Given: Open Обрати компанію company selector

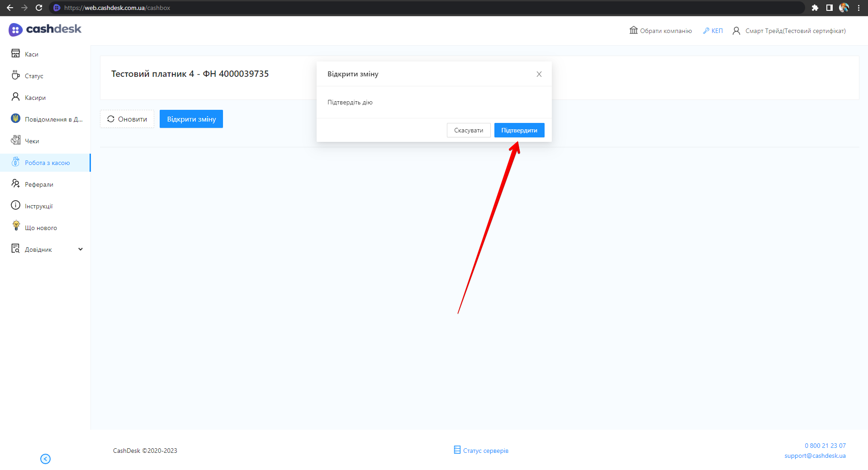Looking at the screenshot, I should [x=660, y=31].
